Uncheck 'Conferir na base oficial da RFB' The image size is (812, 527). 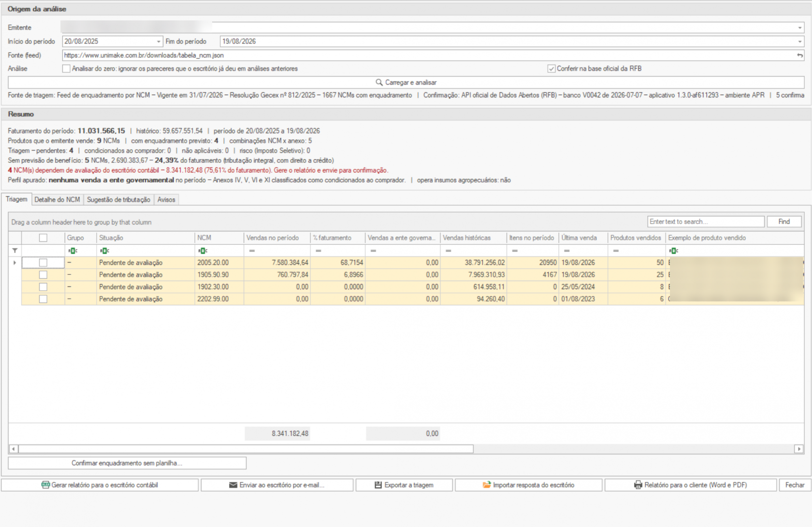click(551, 69)
